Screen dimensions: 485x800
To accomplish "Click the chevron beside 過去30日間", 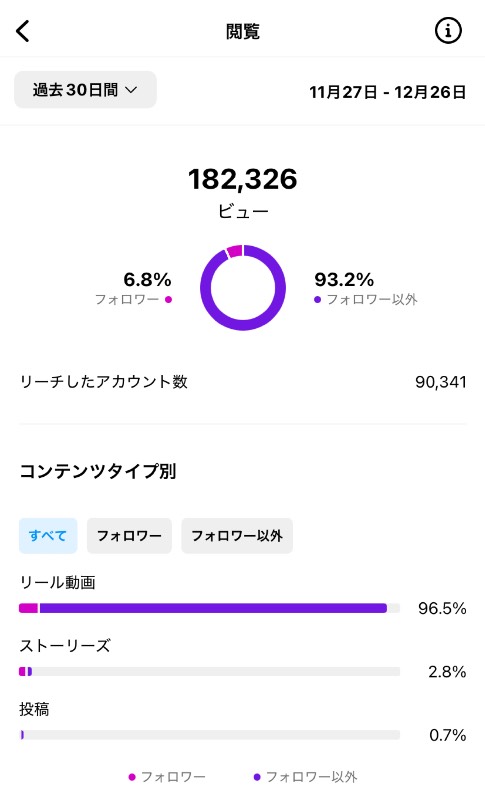I will pos(131,90).
